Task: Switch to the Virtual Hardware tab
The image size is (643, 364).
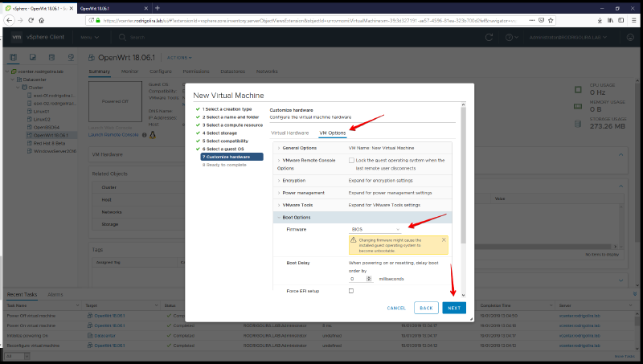Action: pyautogui.click(x=289, y=133)
